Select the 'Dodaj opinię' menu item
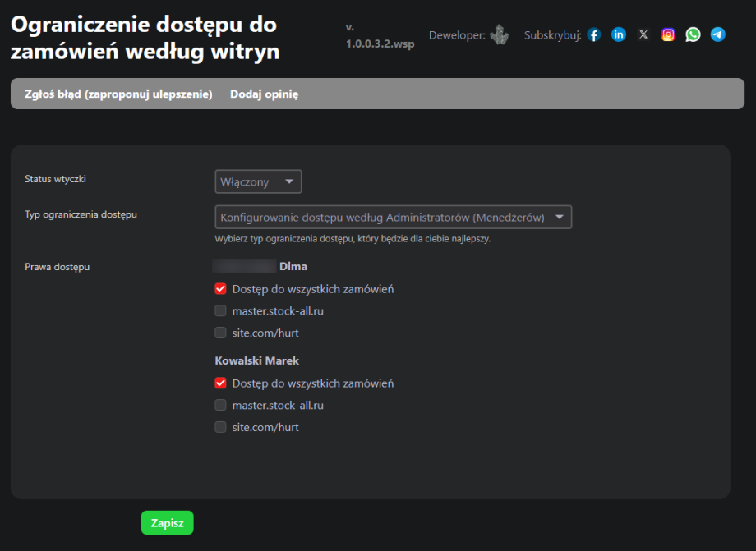756x551 pixels. coord(264,94)
